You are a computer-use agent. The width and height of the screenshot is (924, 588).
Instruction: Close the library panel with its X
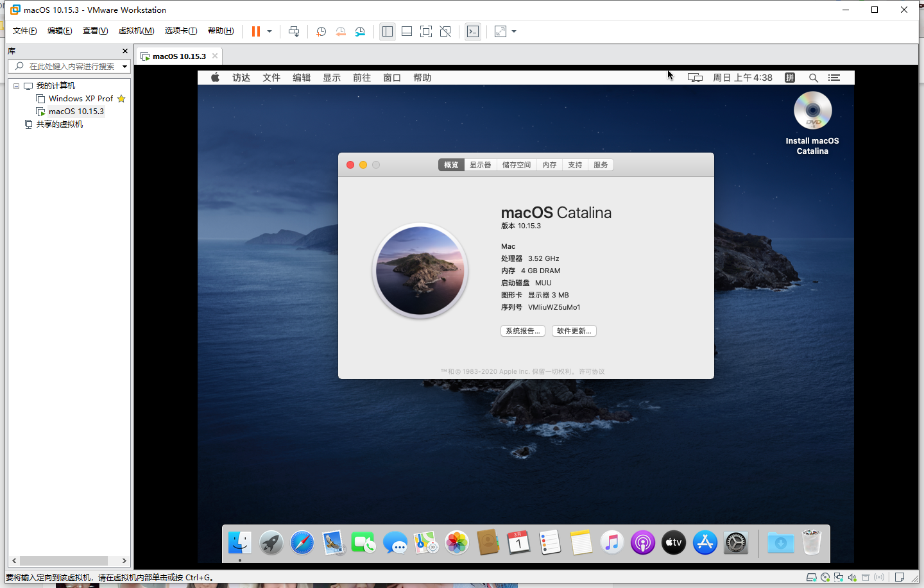[125, 51]
